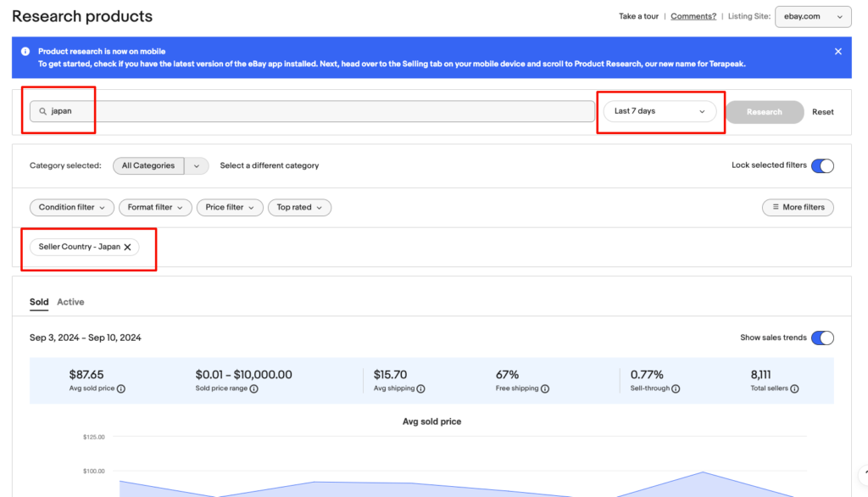868x497 pixels.
Task: Open the Last 7 days date range dropdown
Action: 659,111
